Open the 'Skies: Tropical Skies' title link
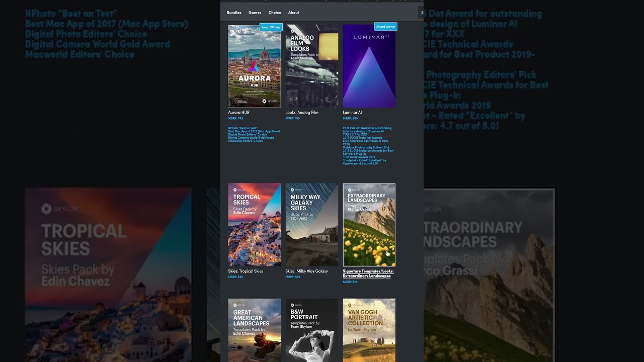The image size is (644, 362). 246,271
